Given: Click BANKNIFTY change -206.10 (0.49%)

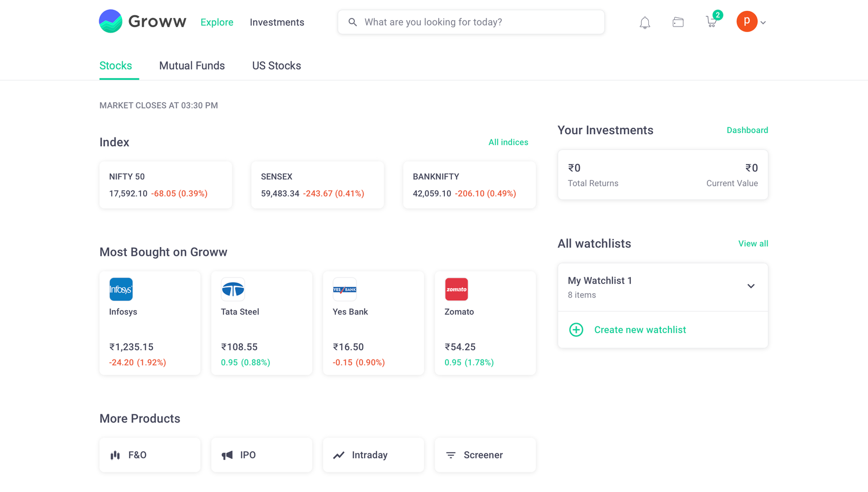Looking at the screenshot, I should [x=486, y=193].
